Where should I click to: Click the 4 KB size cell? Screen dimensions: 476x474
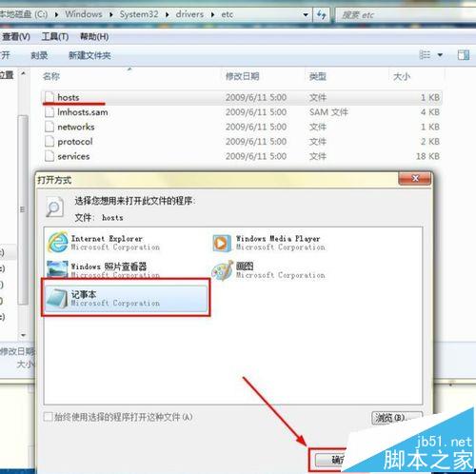click(x=430, y=112)
